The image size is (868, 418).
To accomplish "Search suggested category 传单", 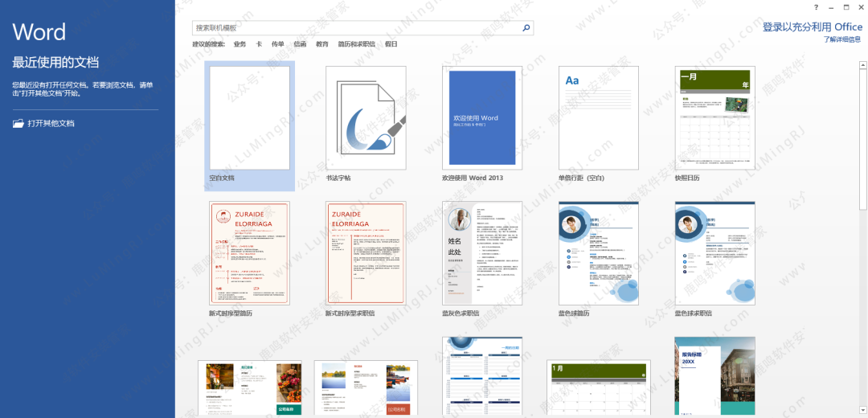I will click(x=278, y=44).
